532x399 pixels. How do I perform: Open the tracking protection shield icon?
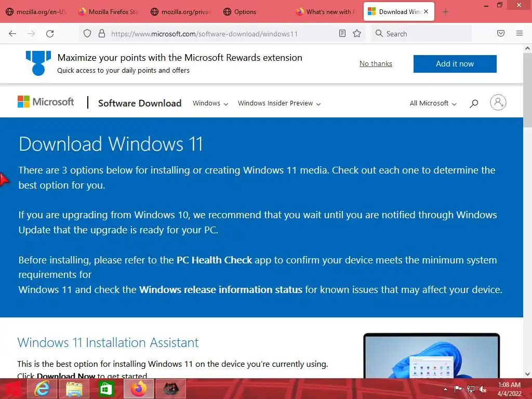87,34
